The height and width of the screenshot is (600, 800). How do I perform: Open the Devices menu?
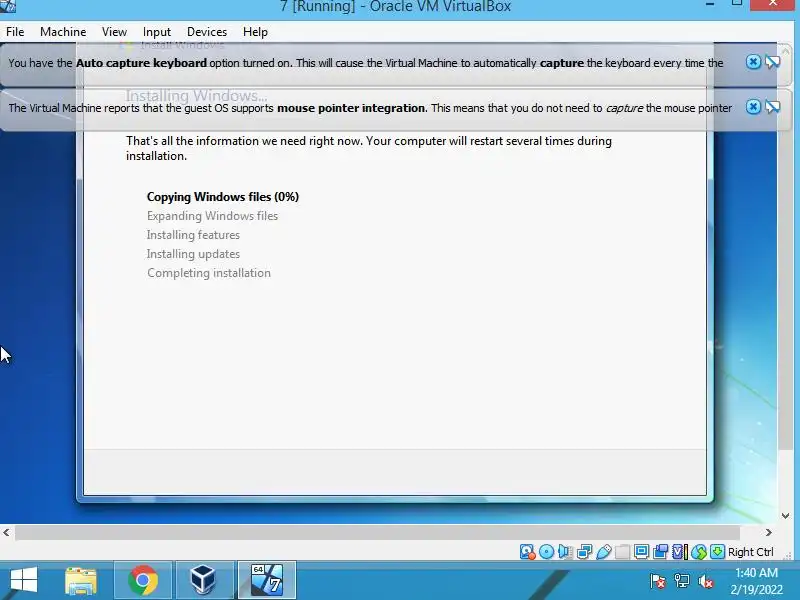tap(207, 32)
